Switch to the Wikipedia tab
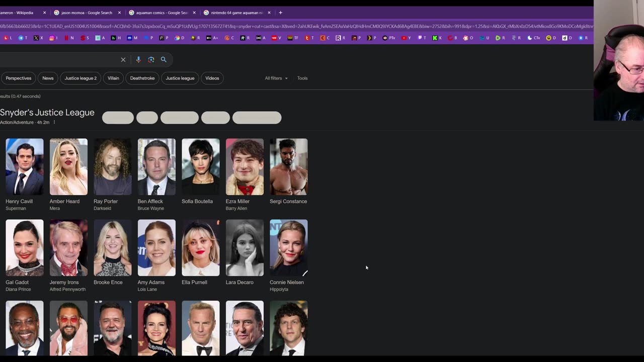Image resolution: width=644 pixels, height=362 pixels. click(x=20, y=13)
